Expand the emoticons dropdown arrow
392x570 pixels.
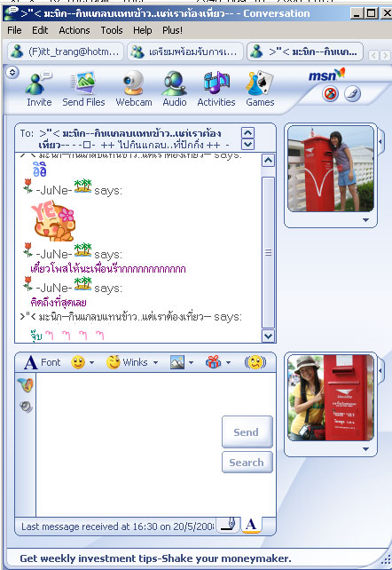pyautogui.click(x=92, y=362)
